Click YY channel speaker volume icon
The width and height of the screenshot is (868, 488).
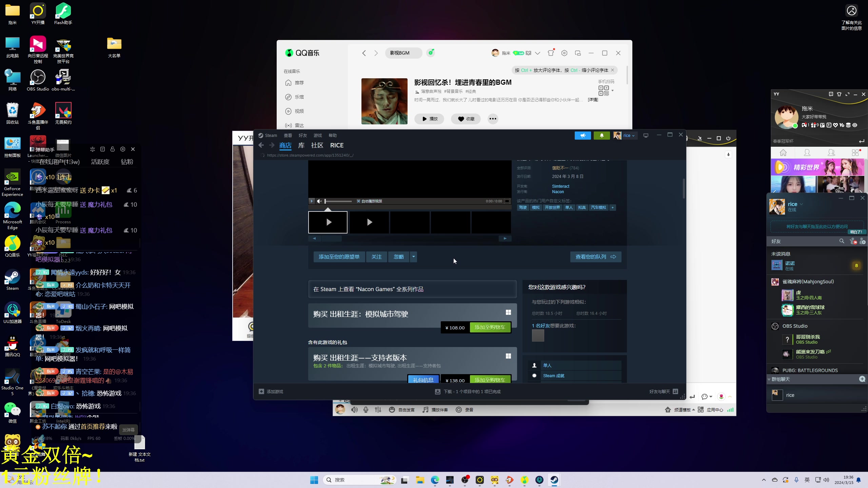(354, 410)
